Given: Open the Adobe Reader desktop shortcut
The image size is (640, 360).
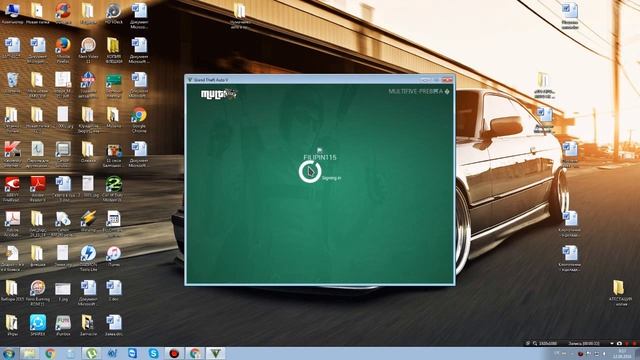Looking at the screenshot, I should pos(38,189).
